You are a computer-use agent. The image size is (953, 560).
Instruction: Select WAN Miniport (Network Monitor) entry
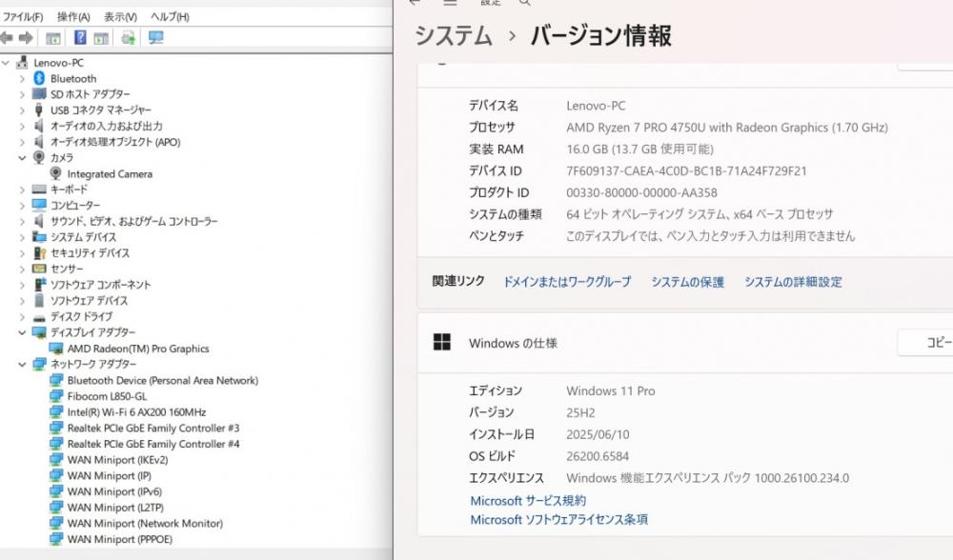(x=145, y=523)
